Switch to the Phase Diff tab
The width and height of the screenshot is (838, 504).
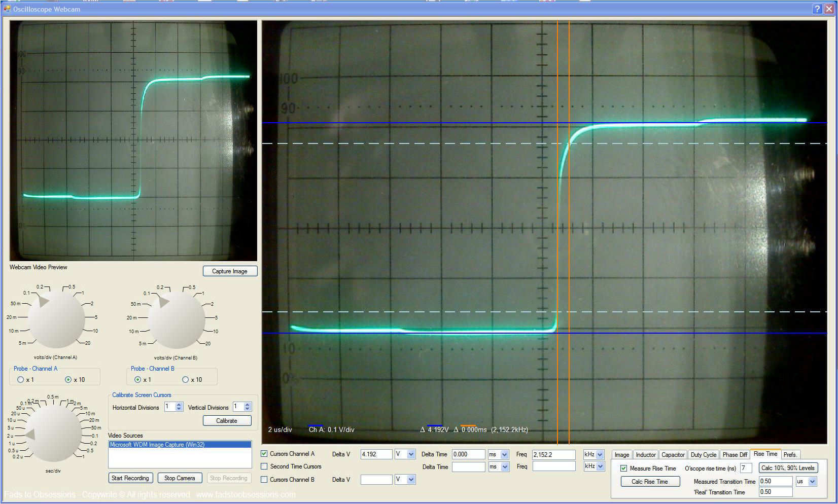tap(735, 455)
